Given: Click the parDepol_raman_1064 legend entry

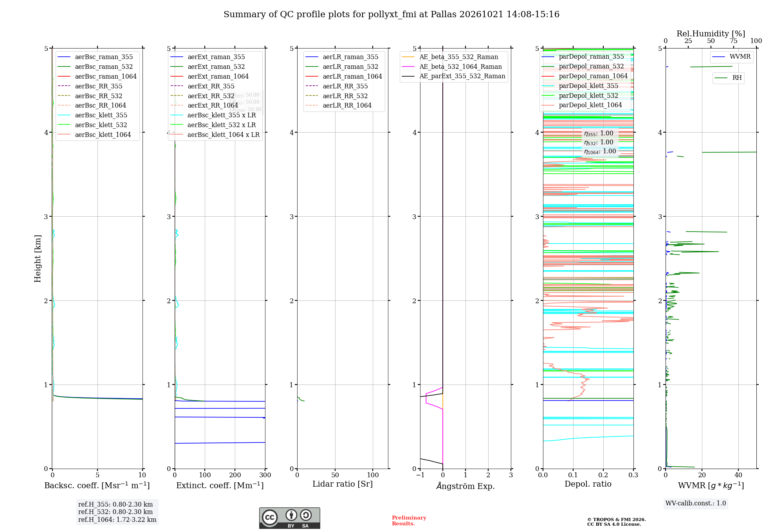Looking at the screenshot, I should click(x=585, y=76).
